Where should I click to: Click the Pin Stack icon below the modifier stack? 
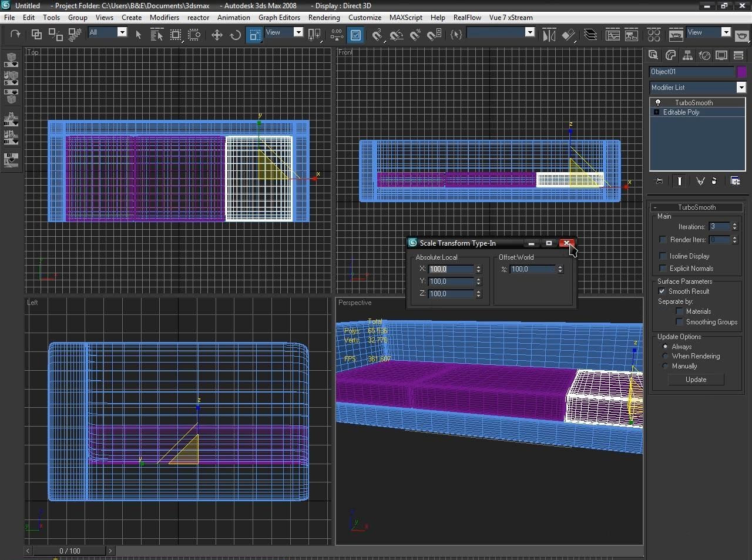point(659,181)
